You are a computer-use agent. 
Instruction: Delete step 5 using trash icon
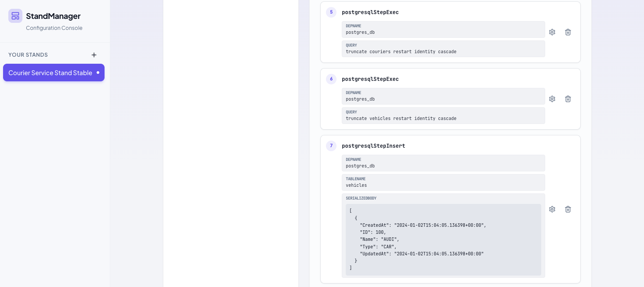click(568, 32)
